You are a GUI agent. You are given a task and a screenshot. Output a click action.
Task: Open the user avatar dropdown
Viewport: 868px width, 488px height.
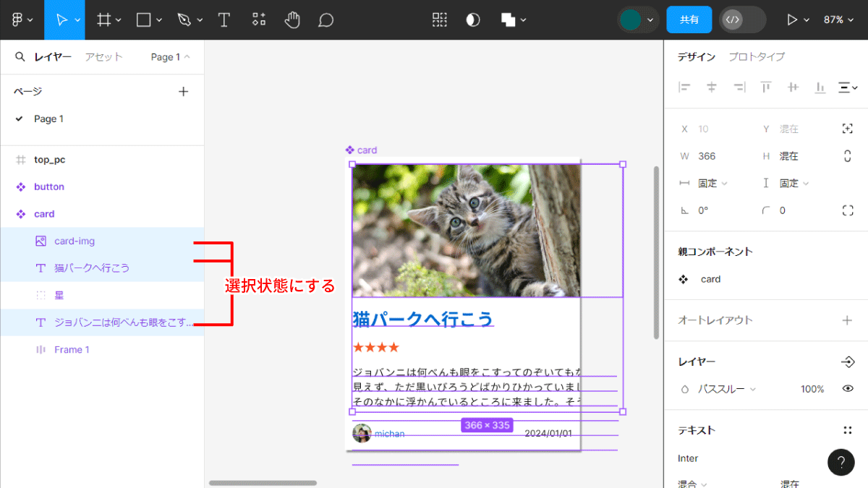[638, 20]
